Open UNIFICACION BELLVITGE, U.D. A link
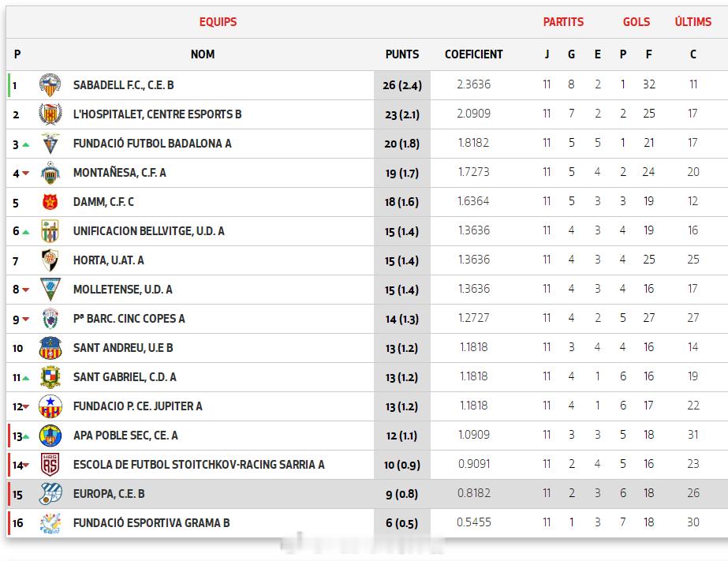The image size is (728, 561). coord(148,231)
